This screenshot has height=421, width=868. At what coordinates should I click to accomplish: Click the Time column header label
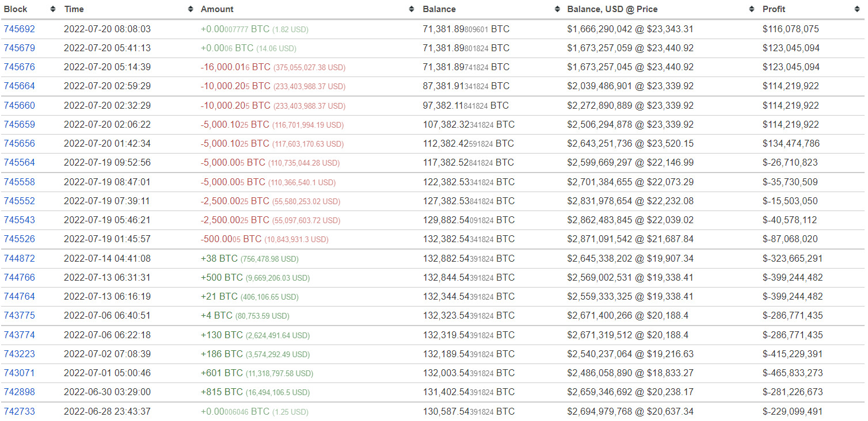[x=74, y=9]
